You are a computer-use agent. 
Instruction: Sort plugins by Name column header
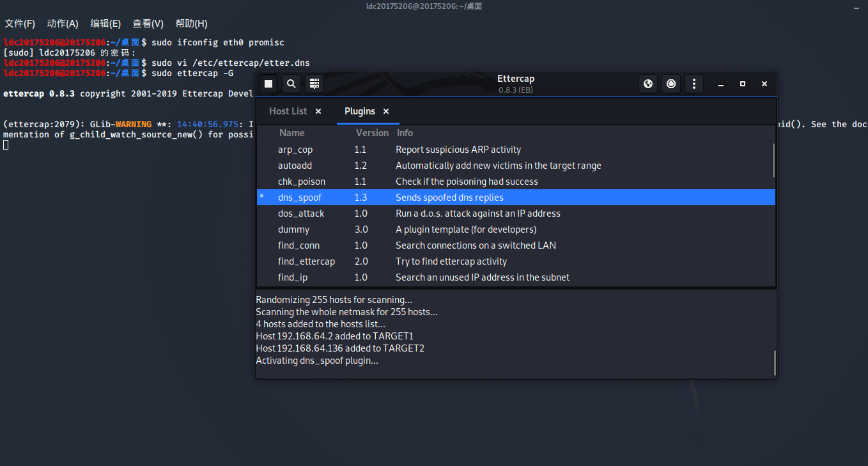pyautogui.click(x=292, y=133)
